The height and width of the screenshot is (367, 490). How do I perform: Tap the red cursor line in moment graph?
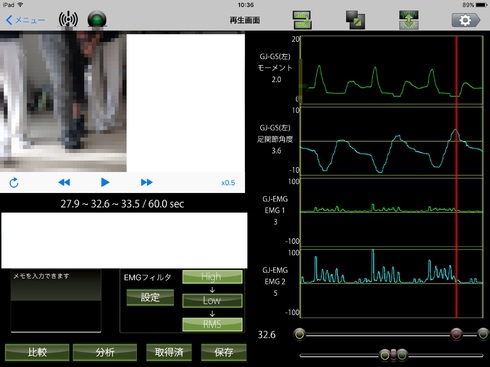coord(456,70)
